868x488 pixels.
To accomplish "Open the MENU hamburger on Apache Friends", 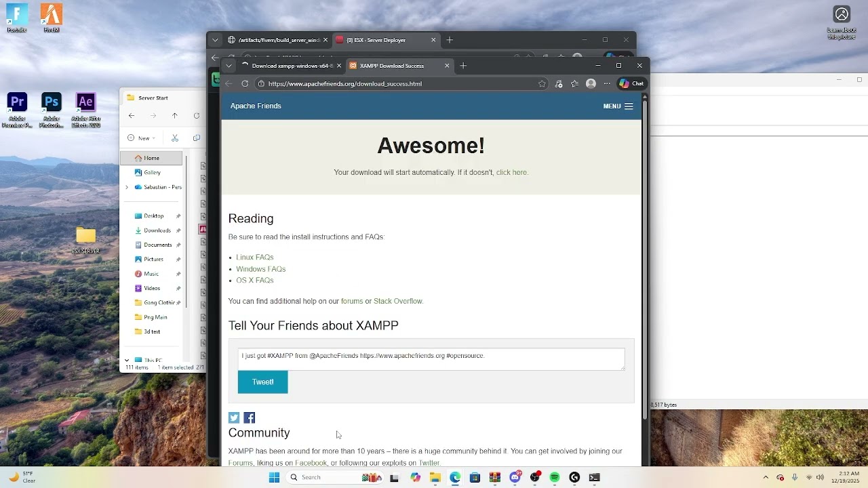I will pos(618,106).
